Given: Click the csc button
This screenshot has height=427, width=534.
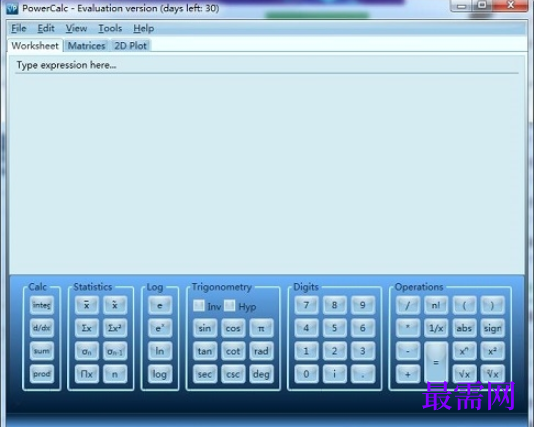Looking at the screenshot, I should click(233, 374).
